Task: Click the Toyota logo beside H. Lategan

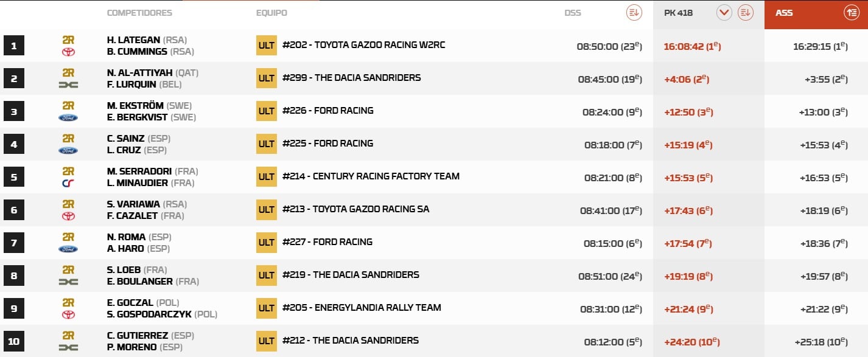Action: pos(68,52)
